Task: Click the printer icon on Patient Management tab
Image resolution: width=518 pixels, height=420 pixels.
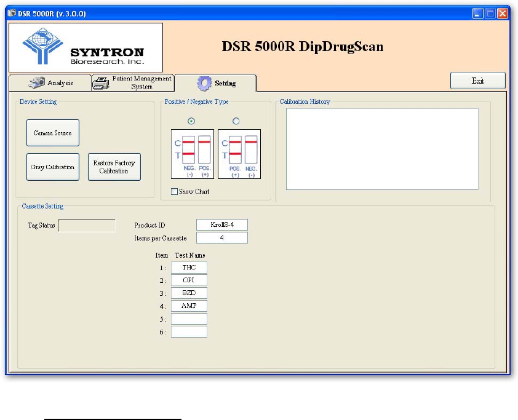Action: (100, 83)
